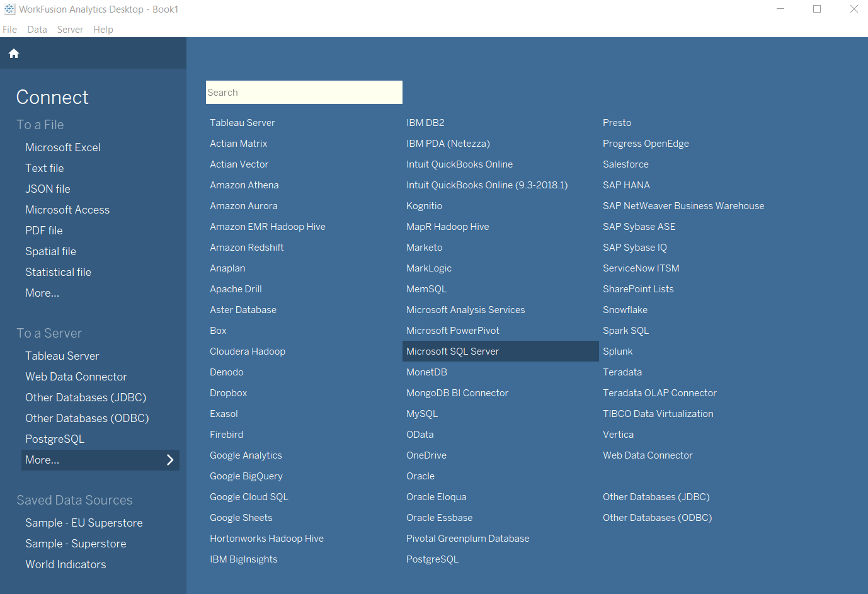
Task: Choose Google Sheets connector
Action: 241,518
